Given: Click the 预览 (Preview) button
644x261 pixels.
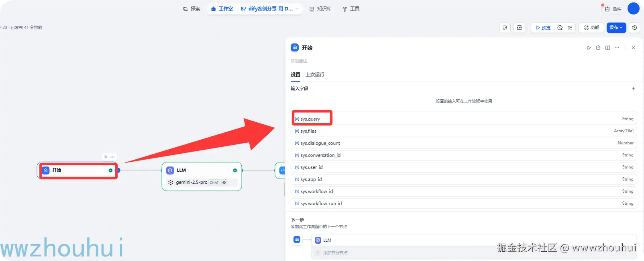Looking at the screenshot, I should coord(543,28).
